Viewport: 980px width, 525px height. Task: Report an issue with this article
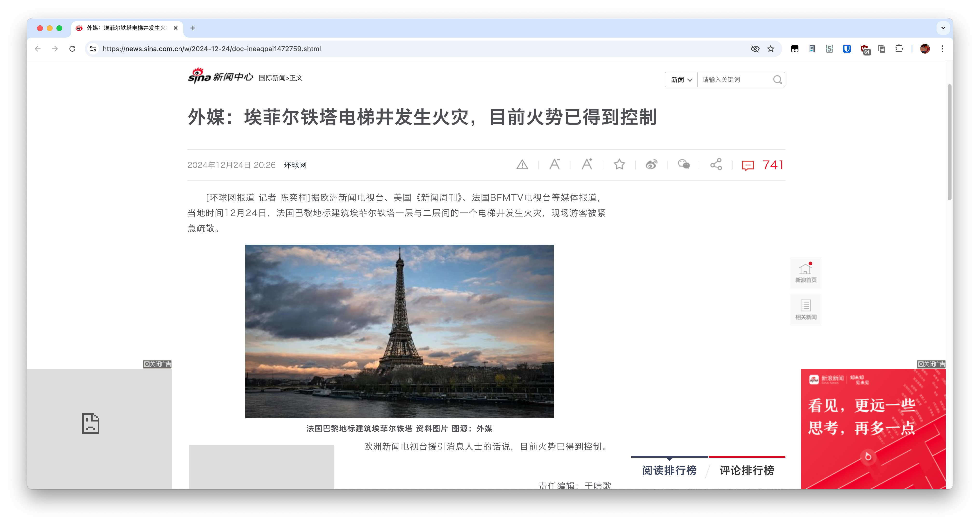point(522,165)
